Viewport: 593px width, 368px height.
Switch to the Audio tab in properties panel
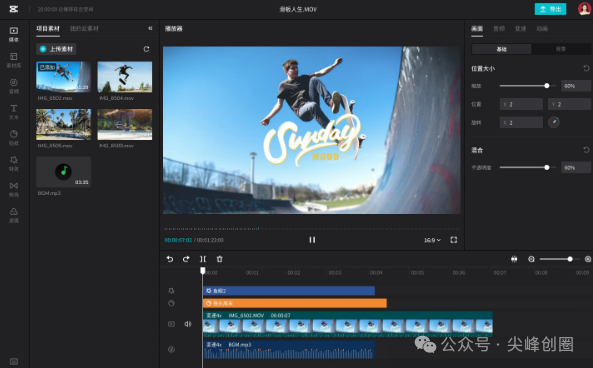[499, 29]
